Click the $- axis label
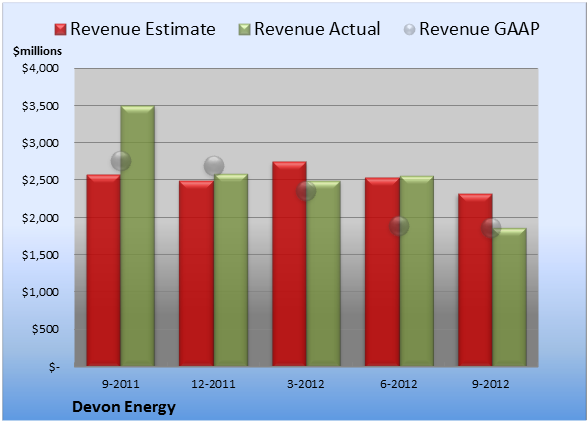Screen dimensions: 588x422 (54, 367)
